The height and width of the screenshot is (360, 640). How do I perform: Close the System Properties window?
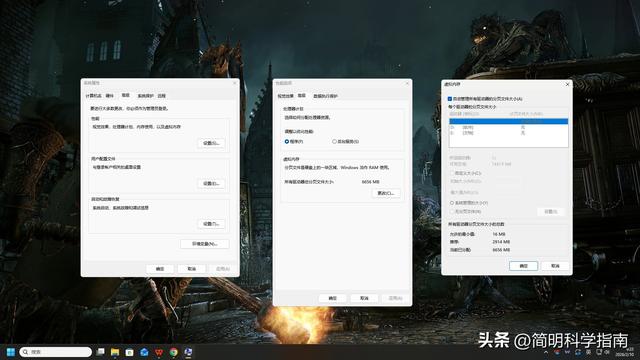pos(235,83)
